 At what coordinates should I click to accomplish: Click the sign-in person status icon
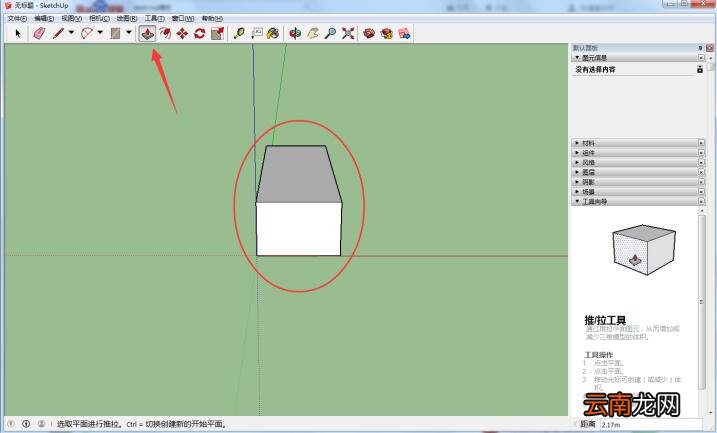tap(41, 424)
